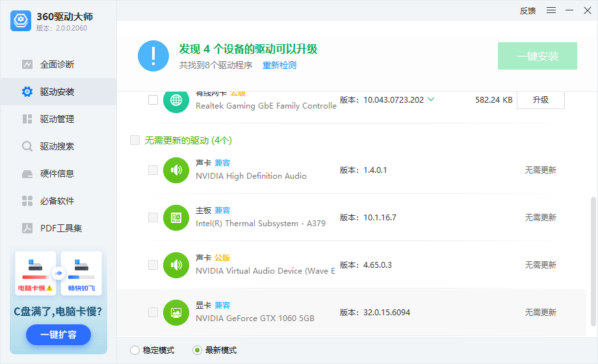
Task: Click the blue exclamation alert icon
Action: (x=153, y=56)
